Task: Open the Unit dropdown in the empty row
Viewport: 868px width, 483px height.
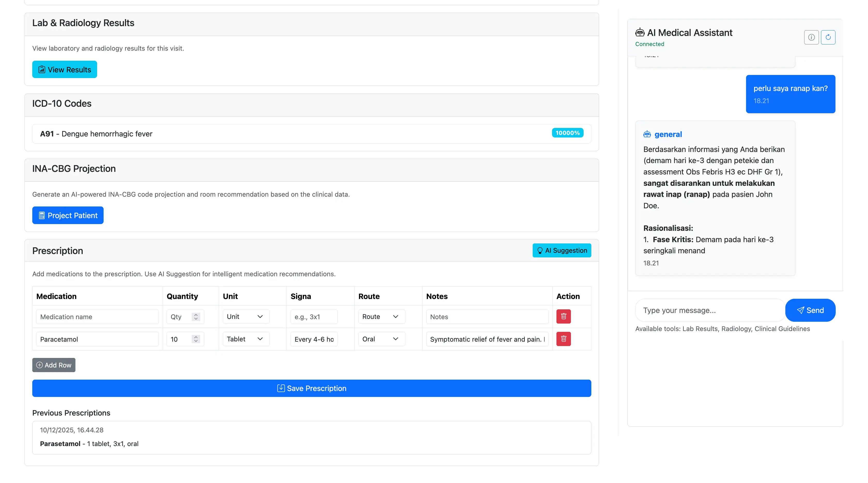Action: click(246, 317)
